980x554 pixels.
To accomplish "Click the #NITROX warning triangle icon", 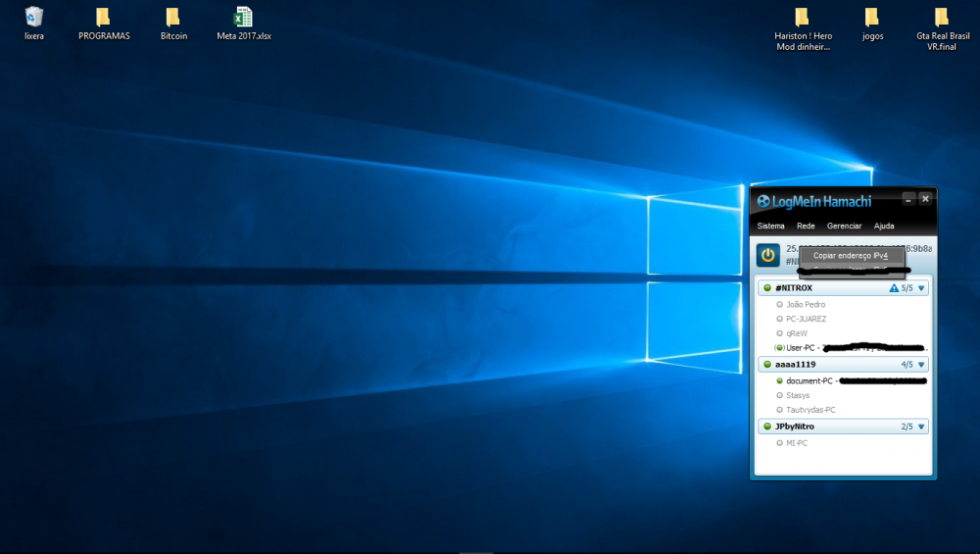I will pos(894,288).
